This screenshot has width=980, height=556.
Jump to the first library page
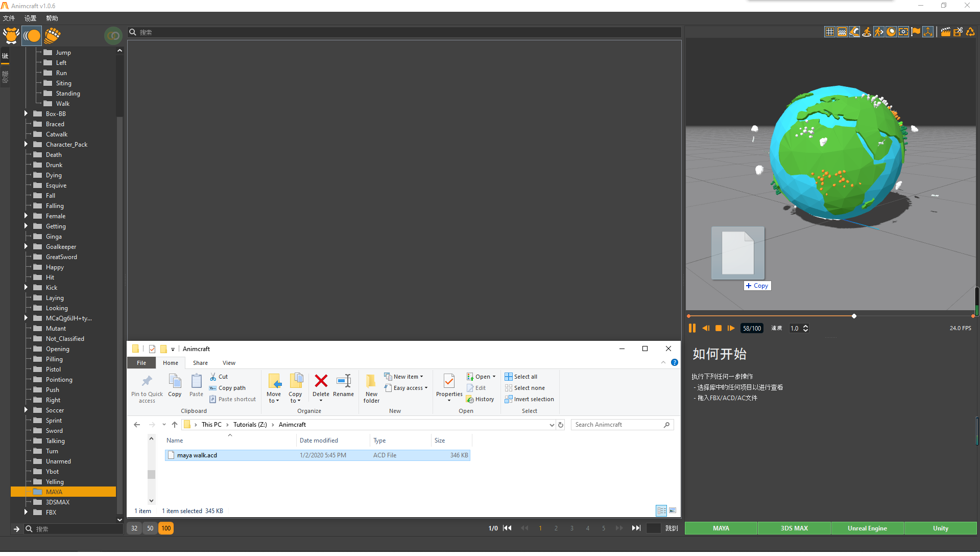(x=507, y=528)
